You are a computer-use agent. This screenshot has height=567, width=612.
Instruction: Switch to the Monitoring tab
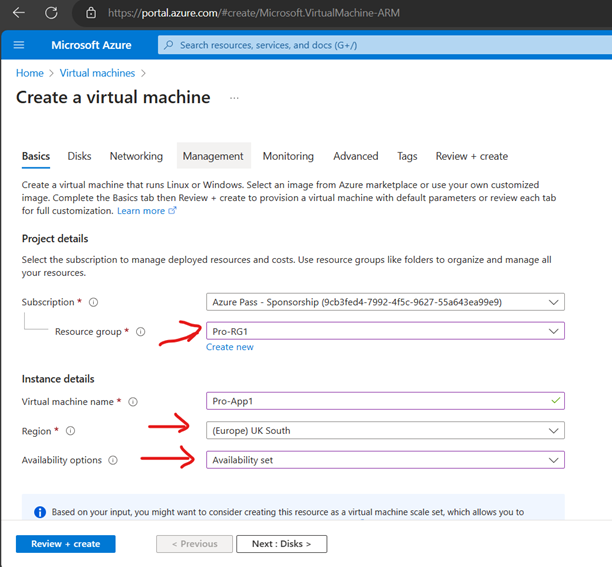pos(288,156)
